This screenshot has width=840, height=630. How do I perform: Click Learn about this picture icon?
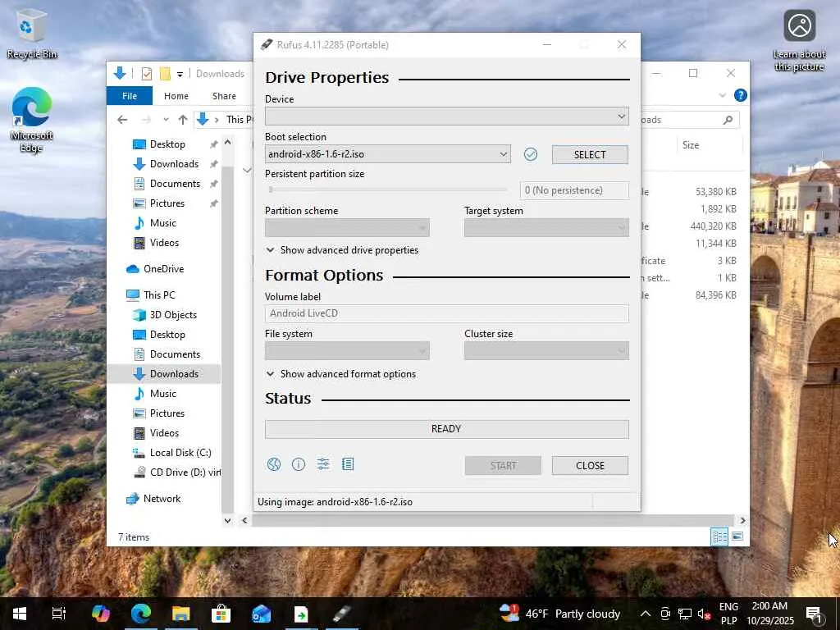point(799,40)
